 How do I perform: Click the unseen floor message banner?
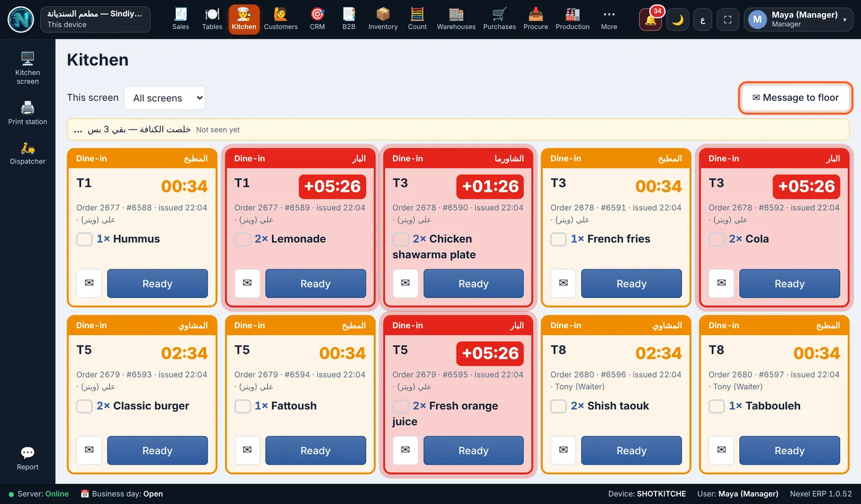(x=458, y=130)
